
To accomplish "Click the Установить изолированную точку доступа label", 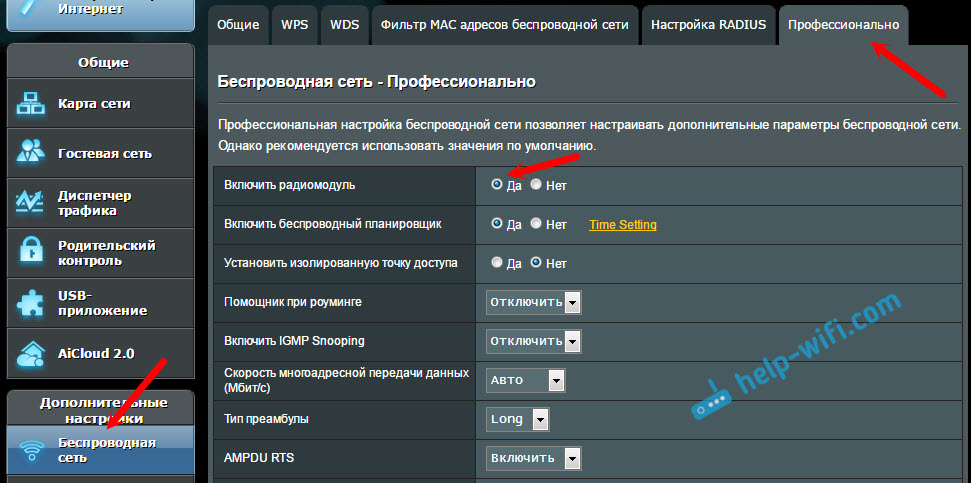I will [341, 263].
